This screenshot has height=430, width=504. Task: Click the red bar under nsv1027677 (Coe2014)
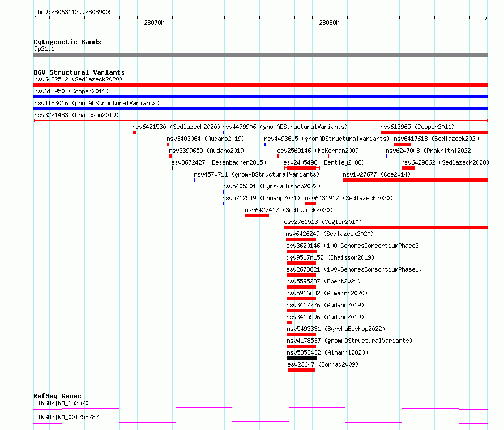point(416,180)
